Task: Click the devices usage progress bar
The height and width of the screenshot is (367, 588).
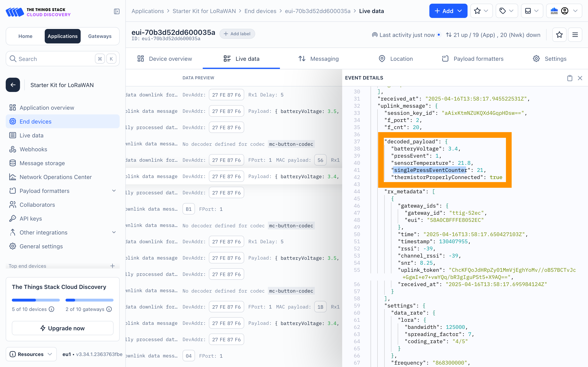Action: point(36,300)
